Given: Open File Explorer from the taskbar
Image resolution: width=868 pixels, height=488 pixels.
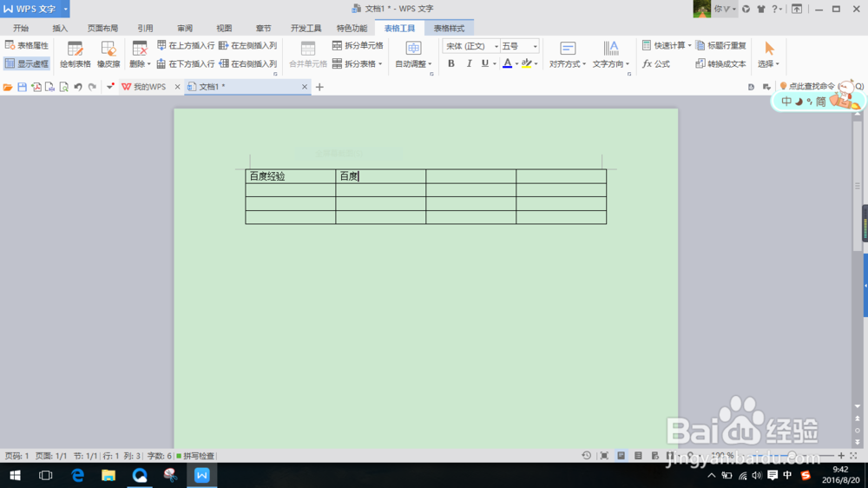Looking at the screenshot, I should point(108,475).
